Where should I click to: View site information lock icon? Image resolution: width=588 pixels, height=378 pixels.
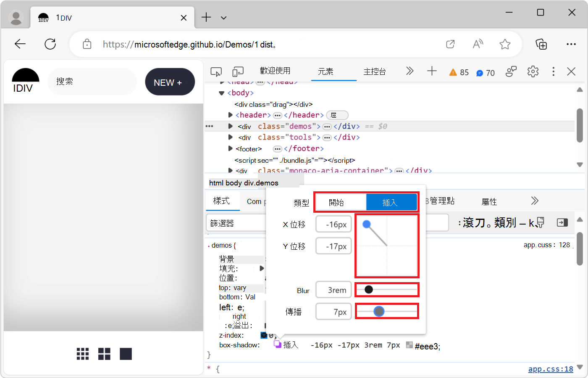[x=87, y=44]
